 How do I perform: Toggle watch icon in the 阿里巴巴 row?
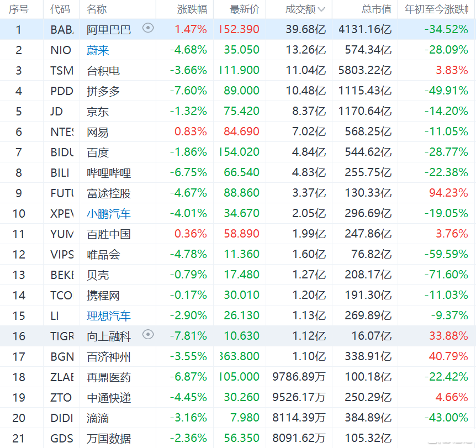pos(148,28)
